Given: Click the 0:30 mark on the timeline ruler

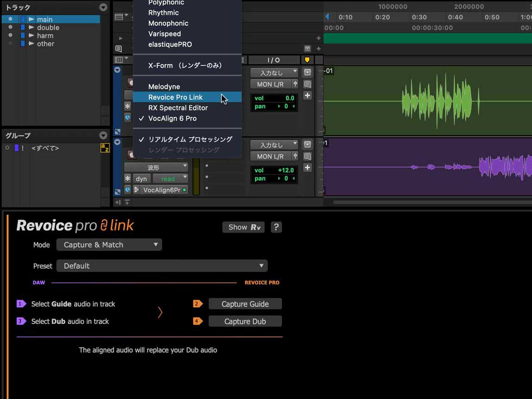Looking at the screenshot, I should [419, 17].
